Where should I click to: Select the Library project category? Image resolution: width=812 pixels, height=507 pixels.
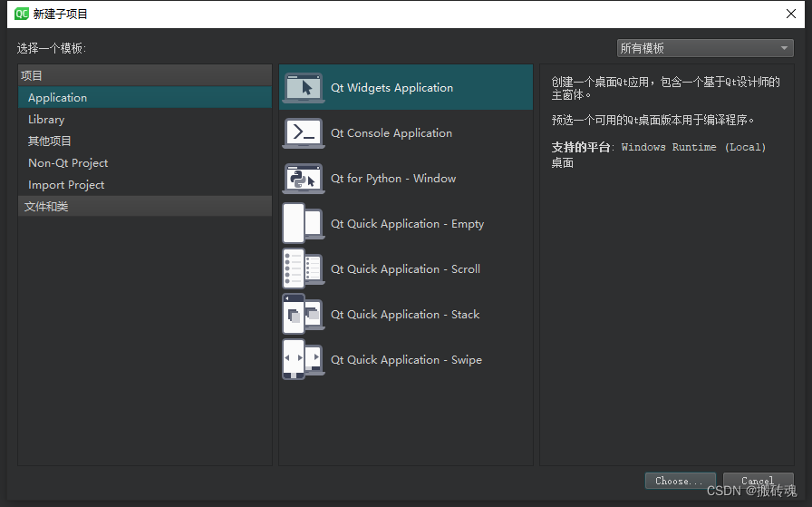pos(145,119)
